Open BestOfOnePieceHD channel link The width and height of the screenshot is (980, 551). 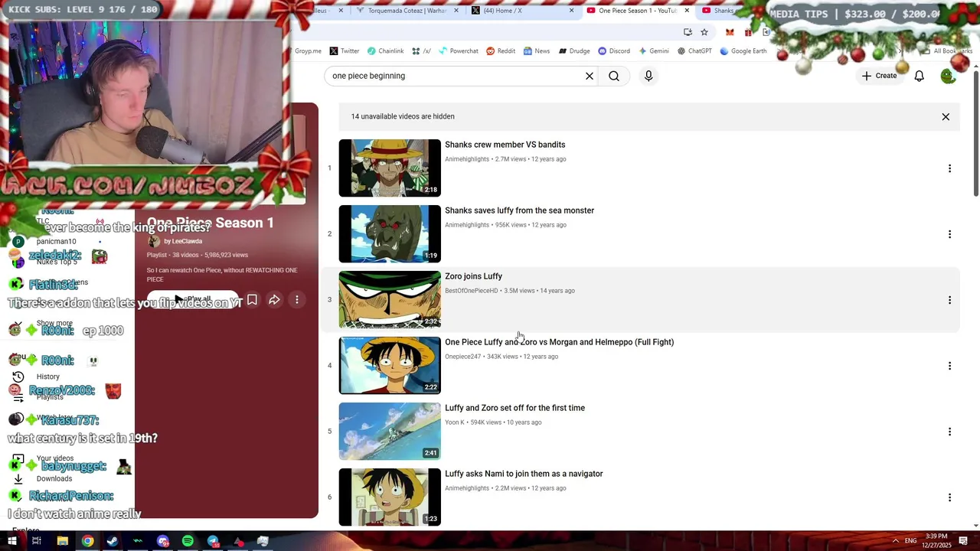click(472, 291)
